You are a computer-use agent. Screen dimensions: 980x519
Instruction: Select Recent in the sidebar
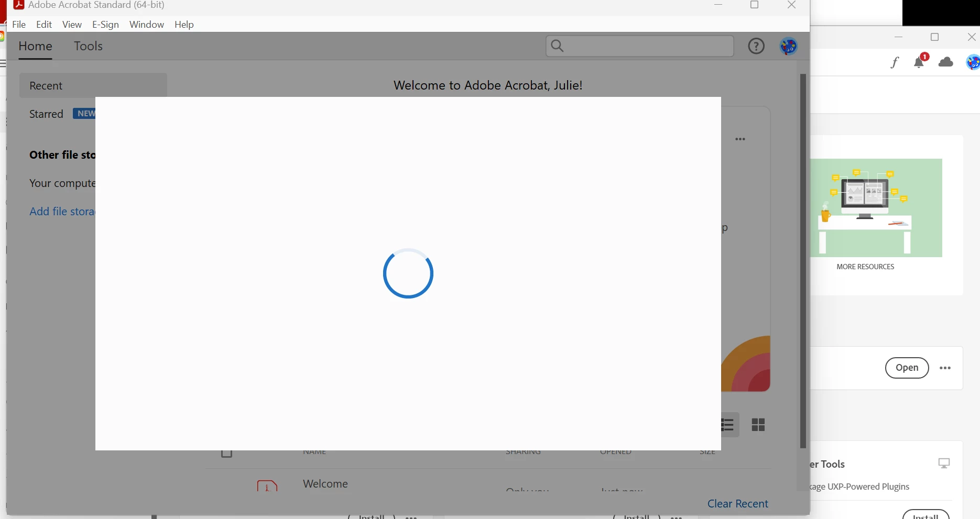(93, 85)
